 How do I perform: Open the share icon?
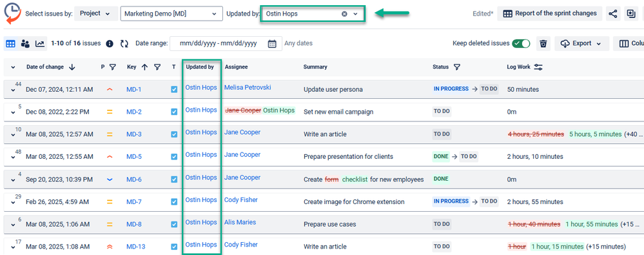click(x=613, y=14)
